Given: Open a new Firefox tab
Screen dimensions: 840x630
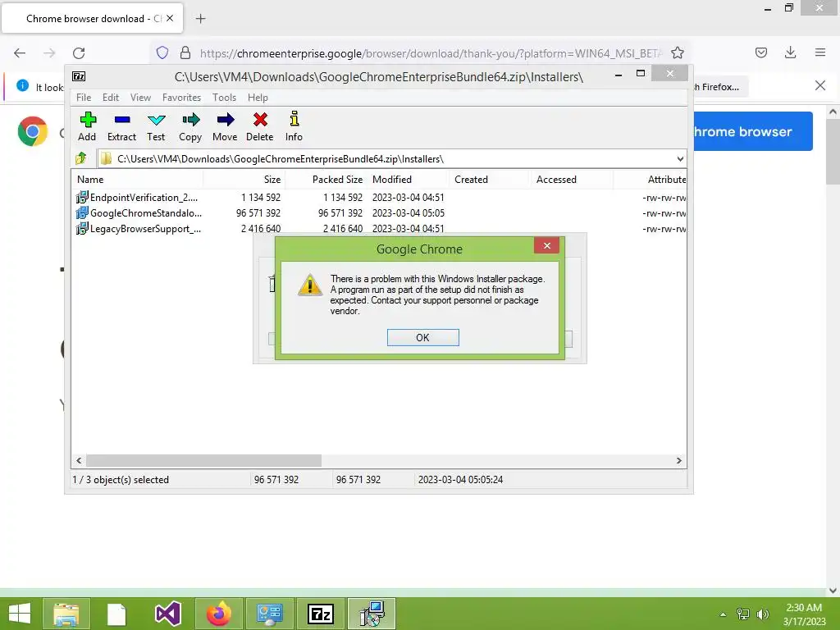Looking at the screenshot, I should click(x=200, y=19).
